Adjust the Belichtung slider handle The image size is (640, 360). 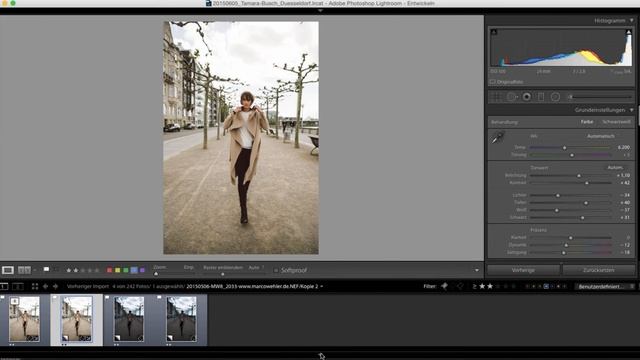[x=579, y=176]
